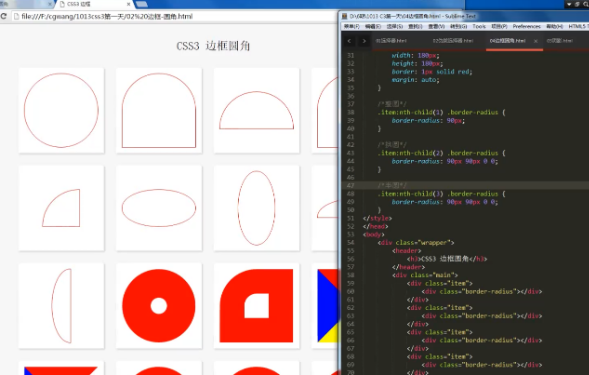Open the 文件(F) menu in Sublime Text
Image resolution: width=589 pixels, height=375 pixels.
352,26
